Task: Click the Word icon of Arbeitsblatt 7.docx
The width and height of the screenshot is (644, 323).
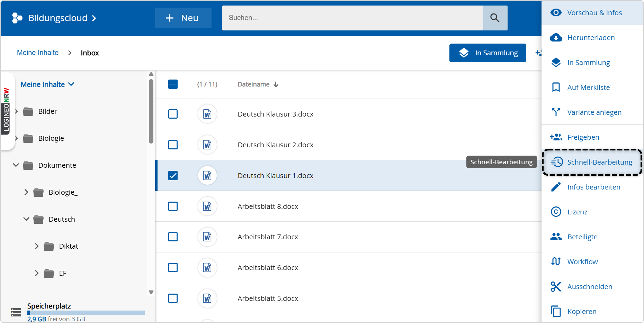Action: tap(207, 237)
